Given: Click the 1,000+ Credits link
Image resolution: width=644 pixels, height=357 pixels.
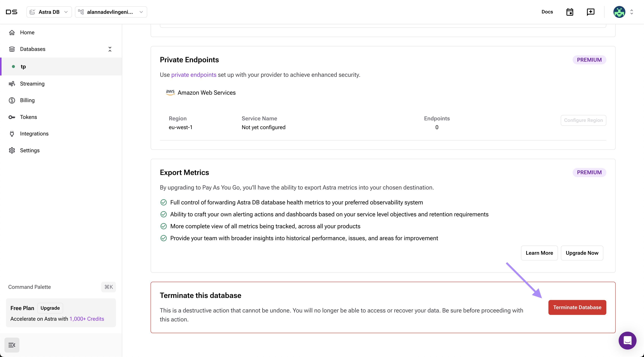Looking at the screenshot, I should pos(87,319).
